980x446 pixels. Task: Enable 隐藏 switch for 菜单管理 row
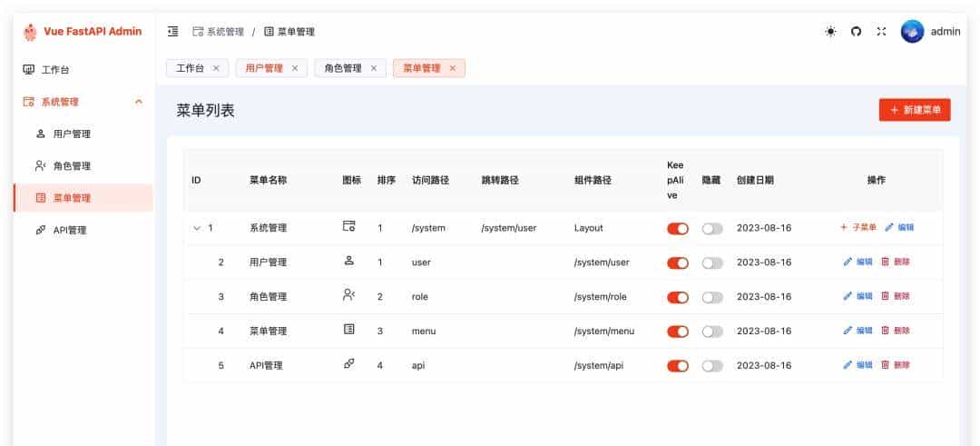712,332
